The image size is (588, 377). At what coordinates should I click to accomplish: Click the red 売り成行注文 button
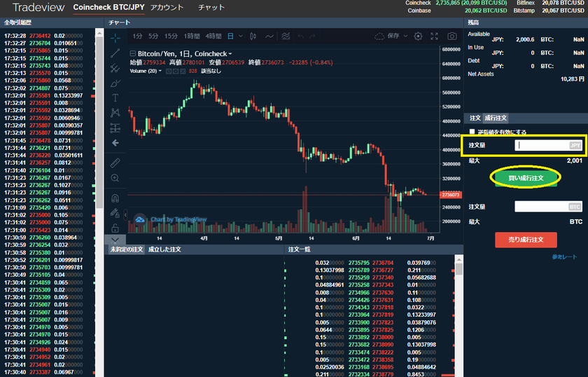tap(525, 240)
